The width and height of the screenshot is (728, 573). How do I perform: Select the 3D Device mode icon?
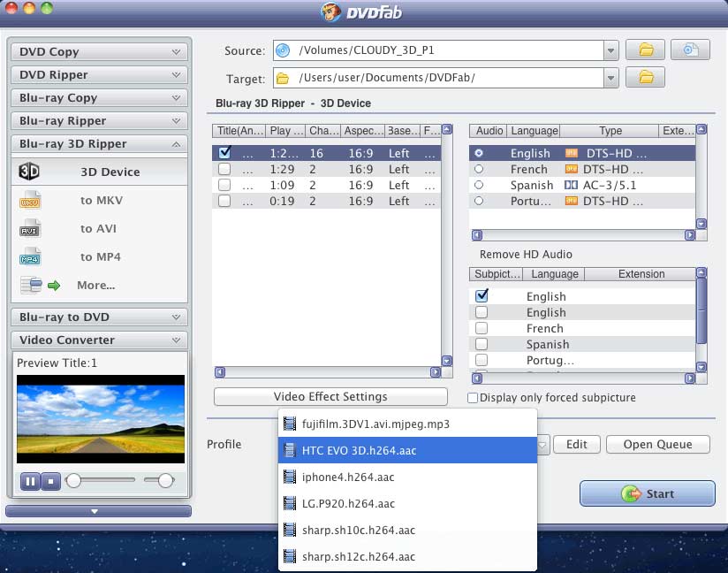tap(29, 172)
